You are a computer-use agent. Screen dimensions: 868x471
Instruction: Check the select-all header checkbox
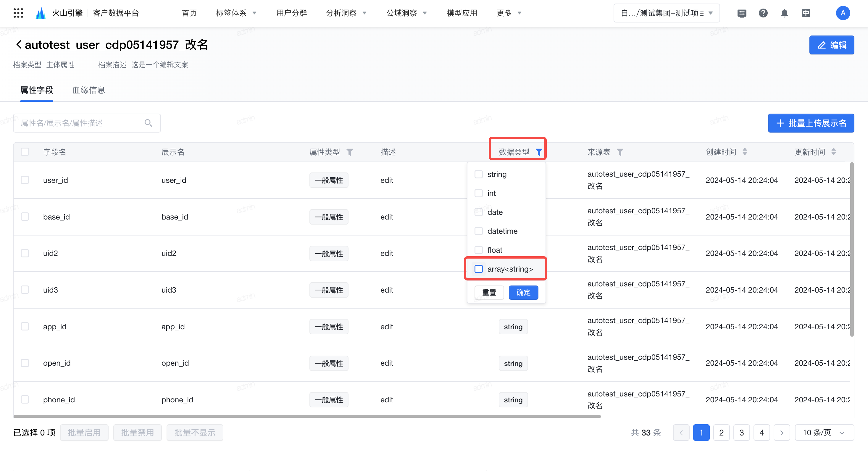(x=25, y=151)
